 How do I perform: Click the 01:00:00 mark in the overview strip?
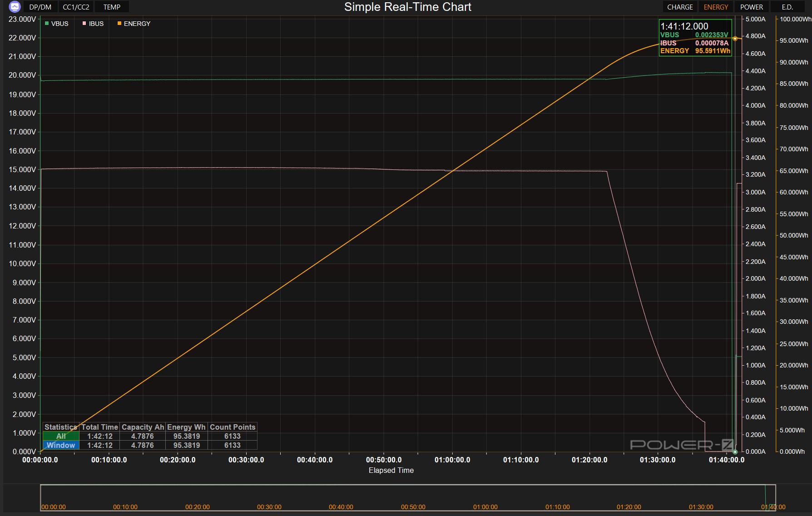click(485, 507)
